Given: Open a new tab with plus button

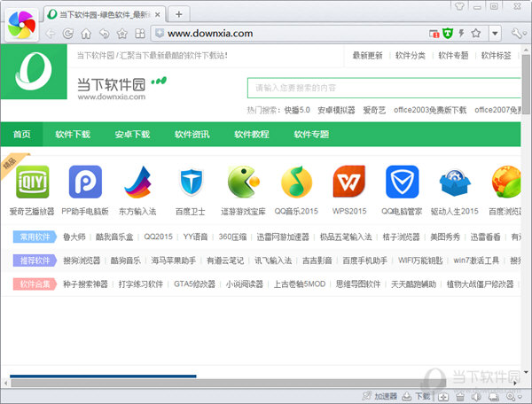Looking at the screenshot, I should coord(179,14).
